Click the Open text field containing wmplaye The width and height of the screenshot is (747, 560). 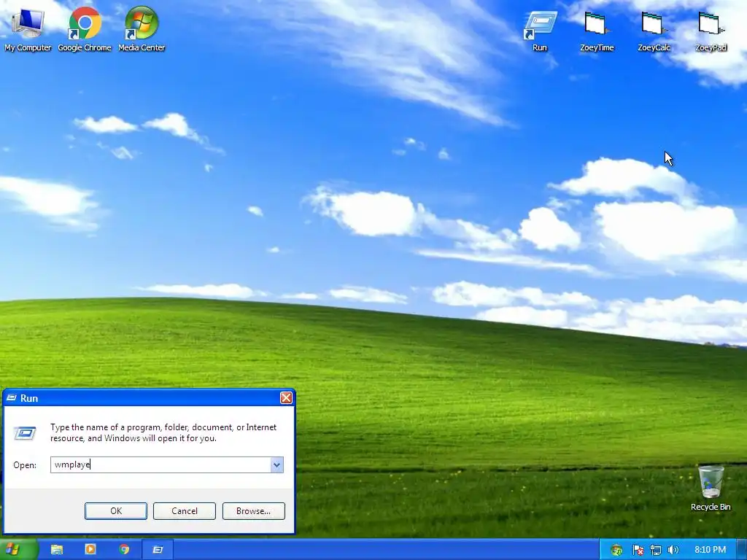point(160,464)
